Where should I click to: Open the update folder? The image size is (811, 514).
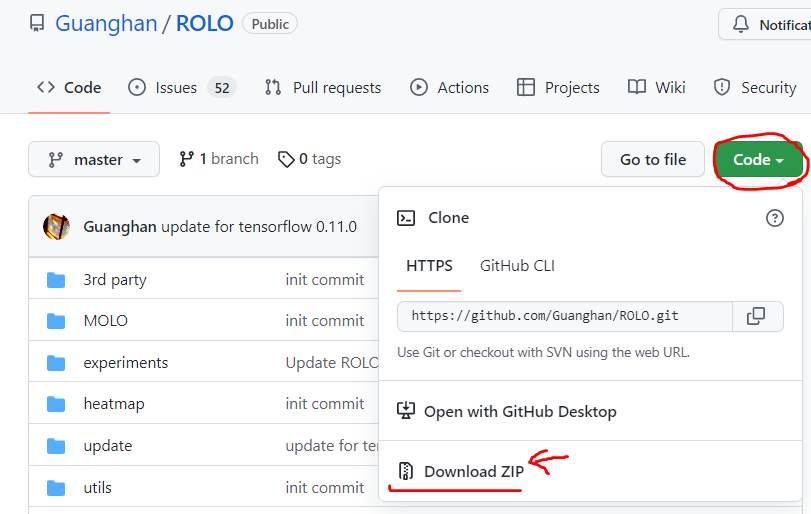tap(108, 446)
